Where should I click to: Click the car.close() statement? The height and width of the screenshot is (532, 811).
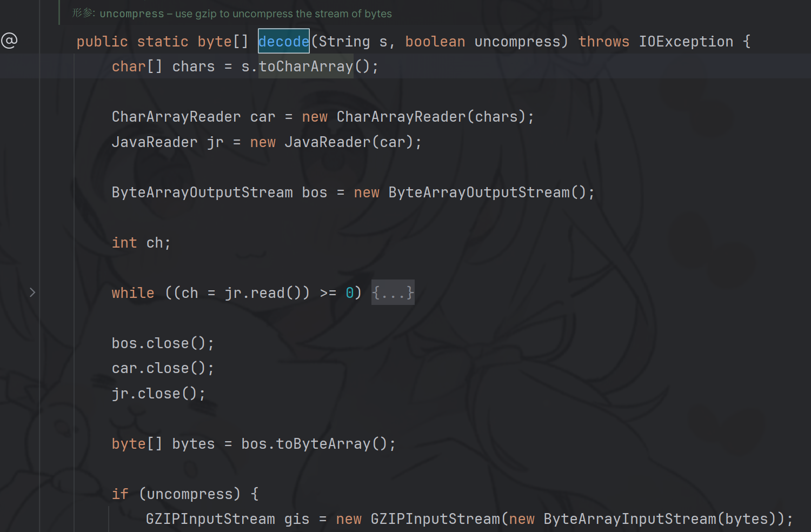point(162,368)
